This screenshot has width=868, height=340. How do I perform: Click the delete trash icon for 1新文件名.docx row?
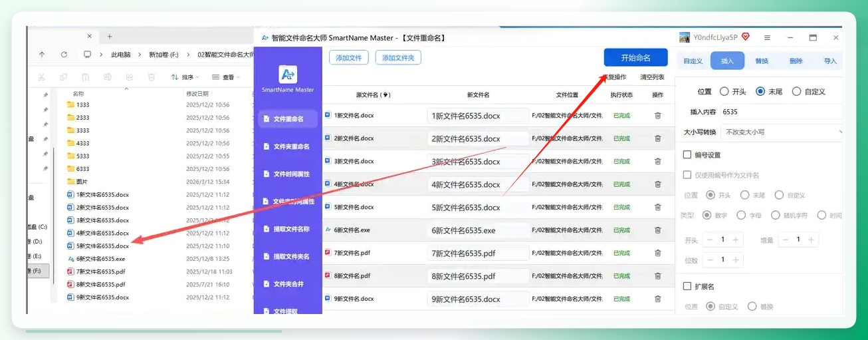(x=657, y=116)
